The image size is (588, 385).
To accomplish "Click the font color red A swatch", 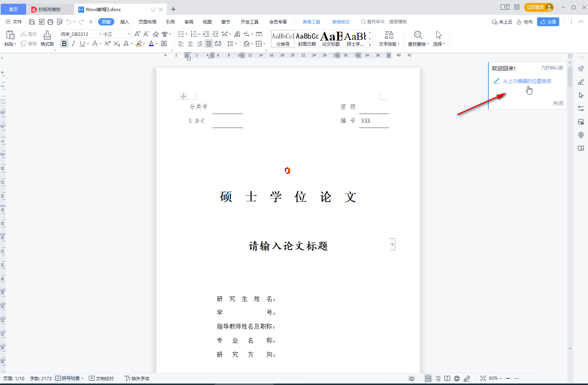I will [151, 44].
